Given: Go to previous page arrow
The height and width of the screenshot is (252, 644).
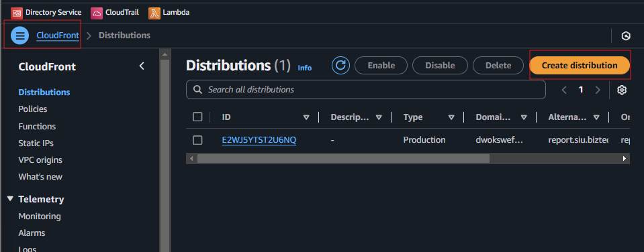Looking at the screenshot, I should 564,90.
